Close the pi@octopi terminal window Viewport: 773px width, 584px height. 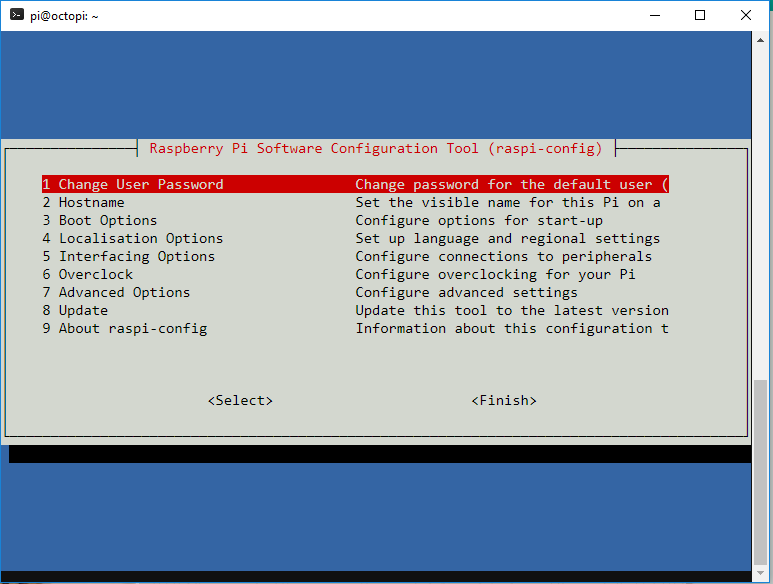point(746,15)
